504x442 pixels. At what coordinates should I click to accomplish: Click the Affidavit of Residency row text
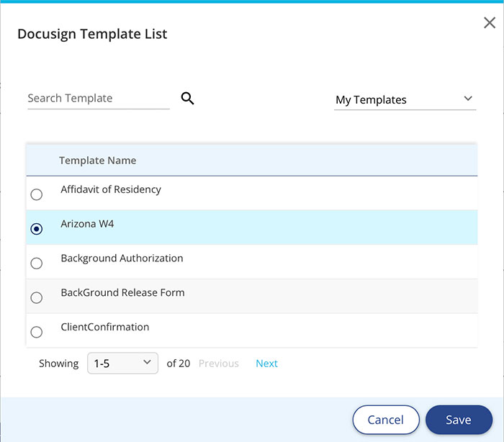tap(111, 189)
